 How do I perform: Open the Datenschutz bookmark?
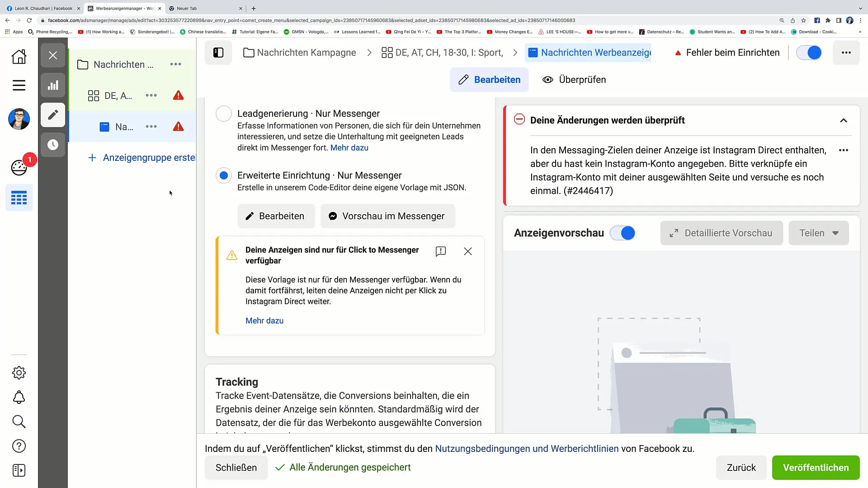661,32
